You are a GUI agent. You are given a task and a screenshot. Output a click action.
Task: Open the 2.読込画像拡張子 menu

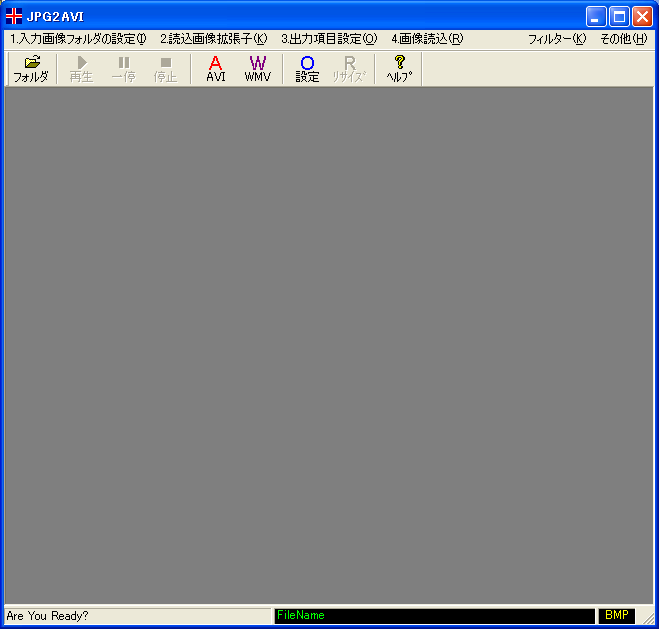(214, 39)
